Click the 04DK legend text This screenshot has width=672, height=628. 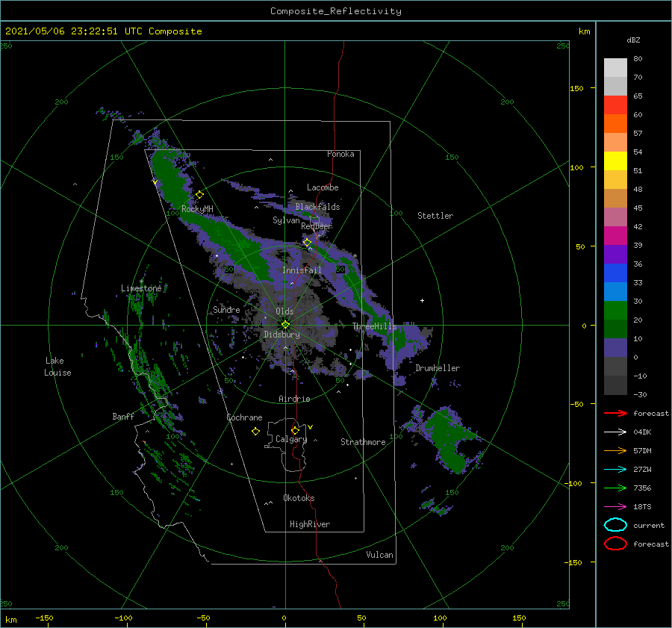[642, 432]
